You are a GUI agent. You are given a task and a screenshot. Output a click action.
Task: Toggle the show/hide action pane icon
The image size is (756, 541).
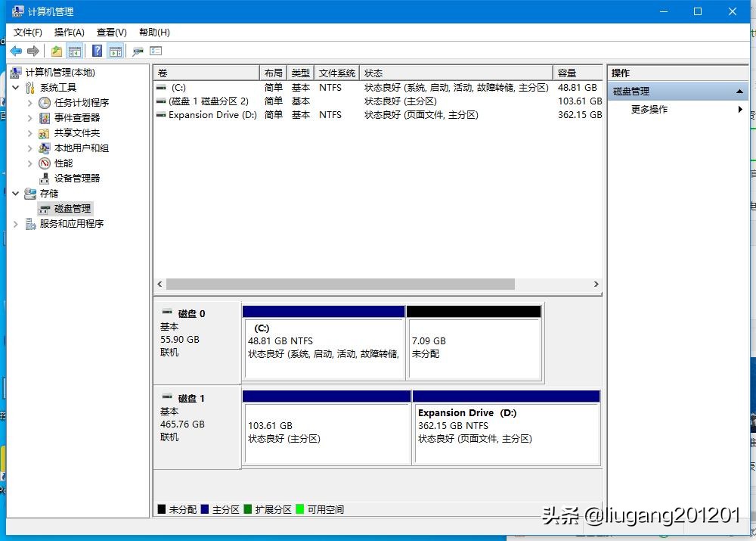(x=115, y=51)
